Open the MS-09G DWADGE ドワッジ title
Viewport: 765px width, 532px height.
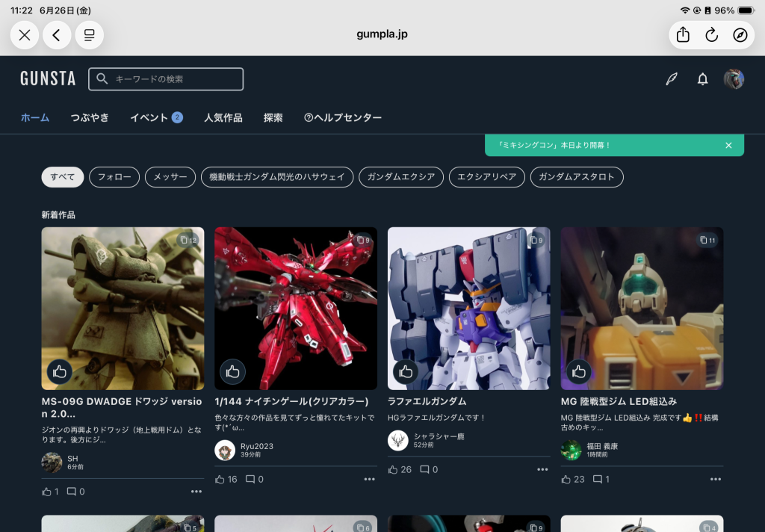pos(122,407)
